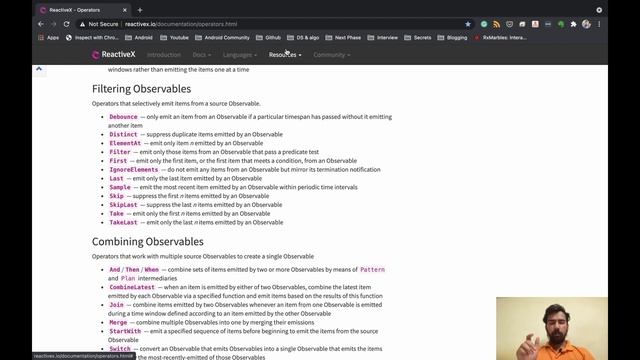Open the StartWith operator link
This screenshot has width=640, height=360.
point(125,331)
